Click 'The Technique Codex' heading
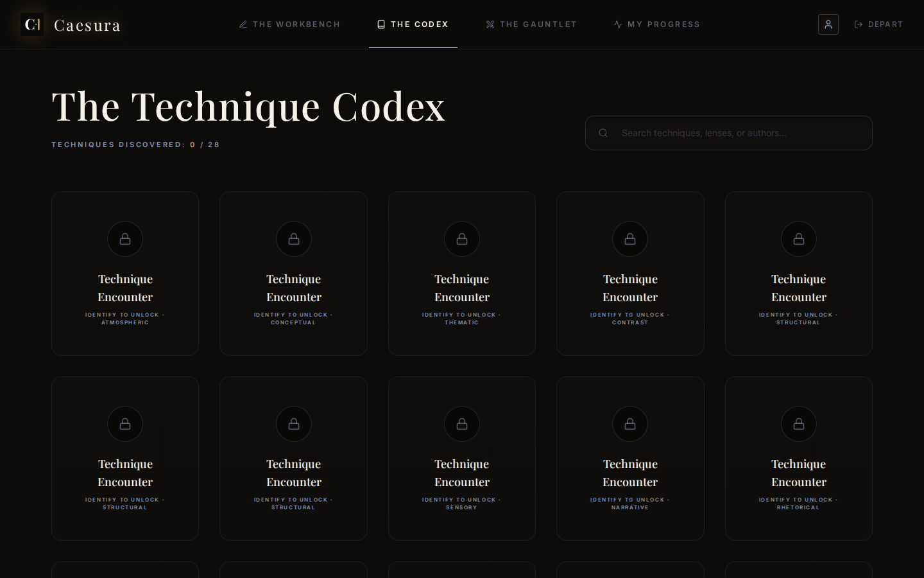Viewport: 924px width, 578px height. [x=248, y=106]
